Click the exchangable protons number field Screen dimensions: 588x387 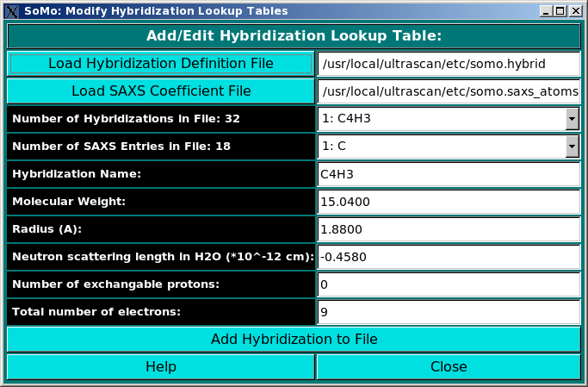tap(449, 284)
